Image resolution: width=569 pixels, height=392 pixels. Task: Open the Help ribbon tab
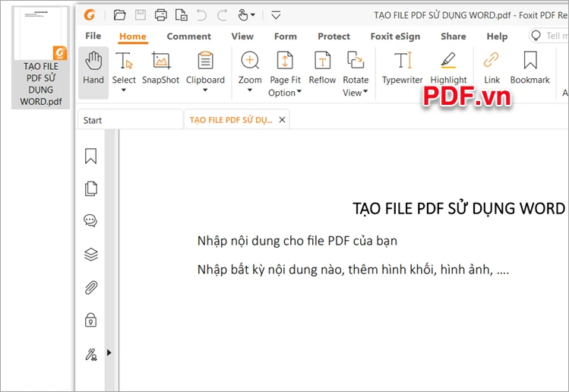pyautogui.click(x=497, y=36)
